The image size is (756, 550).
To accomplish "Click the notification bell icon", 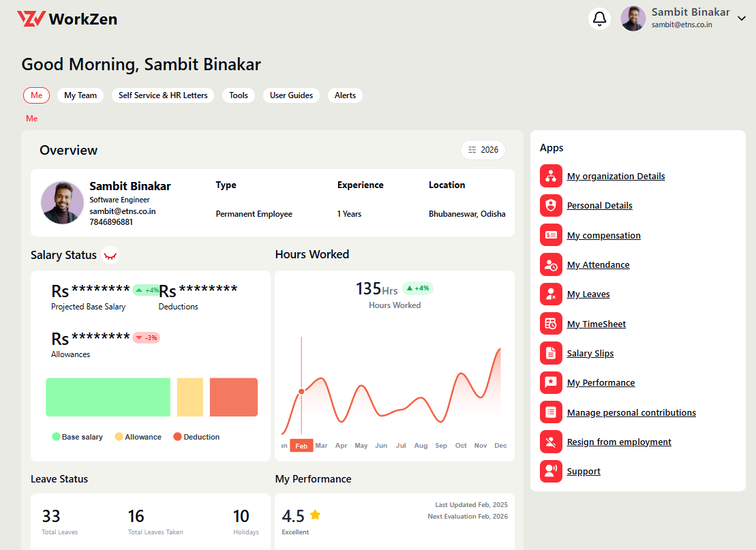I will tap(599, 18).
